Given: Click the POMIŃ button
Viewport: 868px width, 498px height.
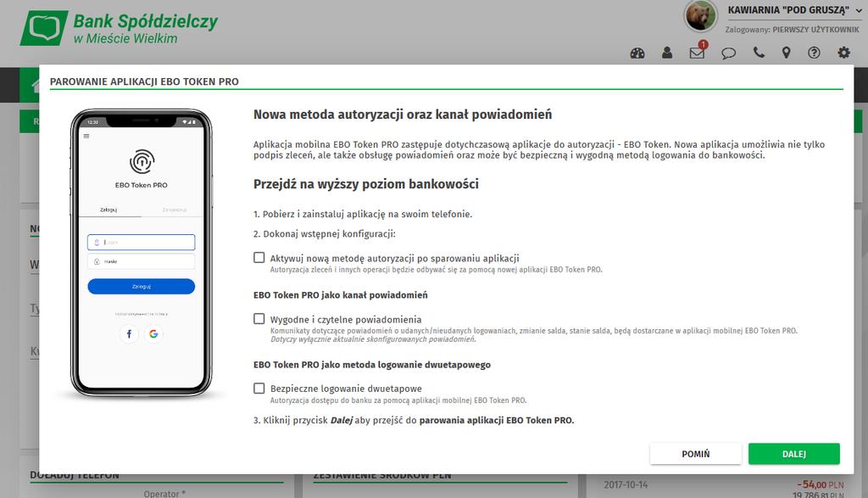Looking at the screenshot, I should pos(695,454).
